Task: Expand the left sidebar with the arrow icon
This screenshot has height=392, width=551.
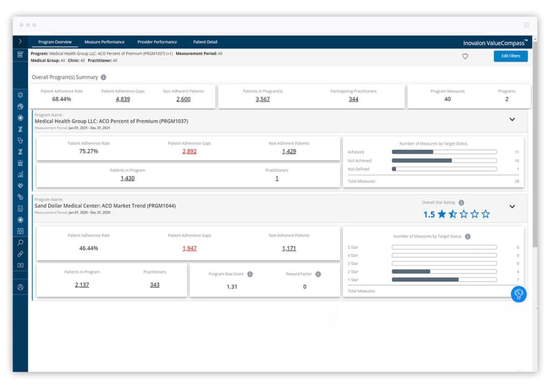Action: pos(20,41)
